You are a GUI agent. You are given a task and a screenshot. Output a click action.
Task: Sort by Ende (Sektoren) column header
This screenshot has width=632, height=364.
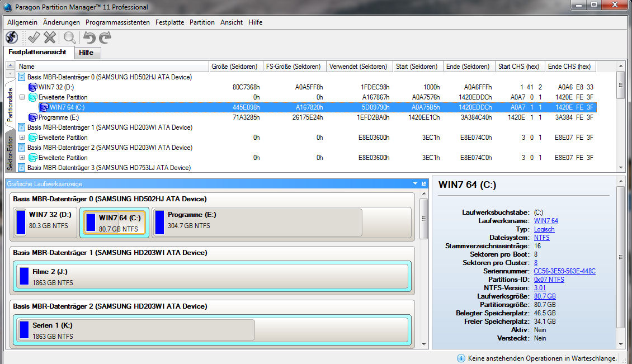tap(469, 67)
